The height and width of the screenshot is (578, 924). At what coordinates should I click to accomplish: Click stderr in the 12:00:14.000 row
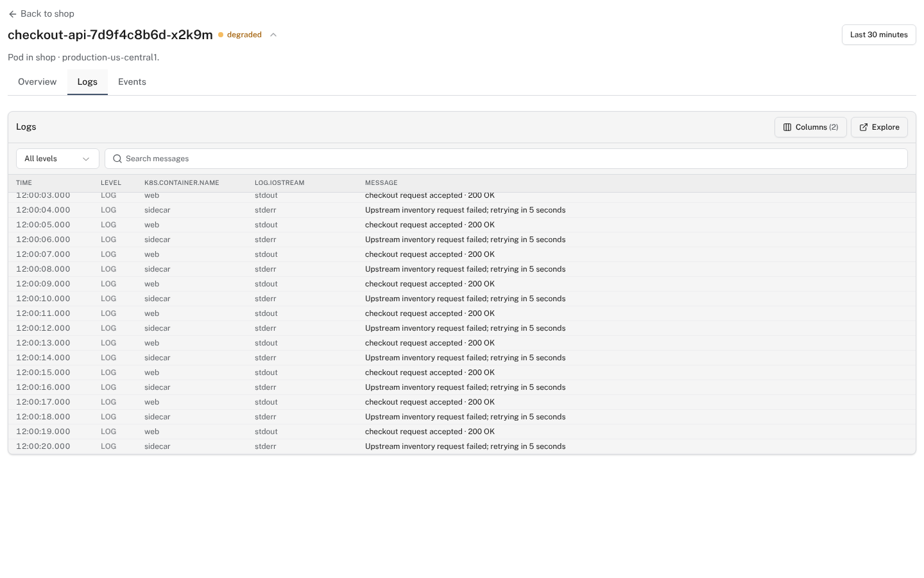(x=266, y=358)
